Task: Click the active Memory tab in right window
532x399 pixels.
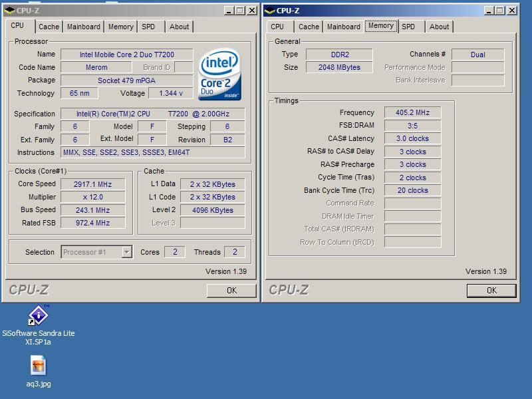Action: coord(380,26)
